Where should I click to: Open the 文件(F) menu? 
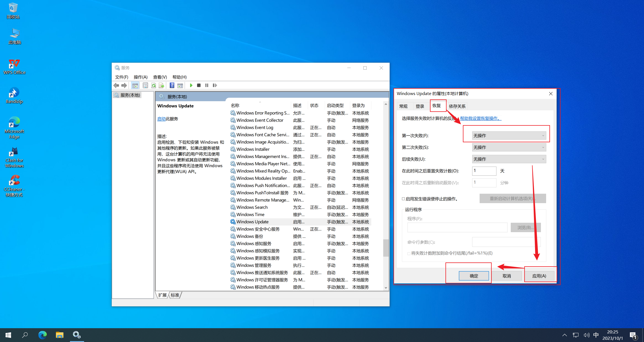[x=121, y=77]
